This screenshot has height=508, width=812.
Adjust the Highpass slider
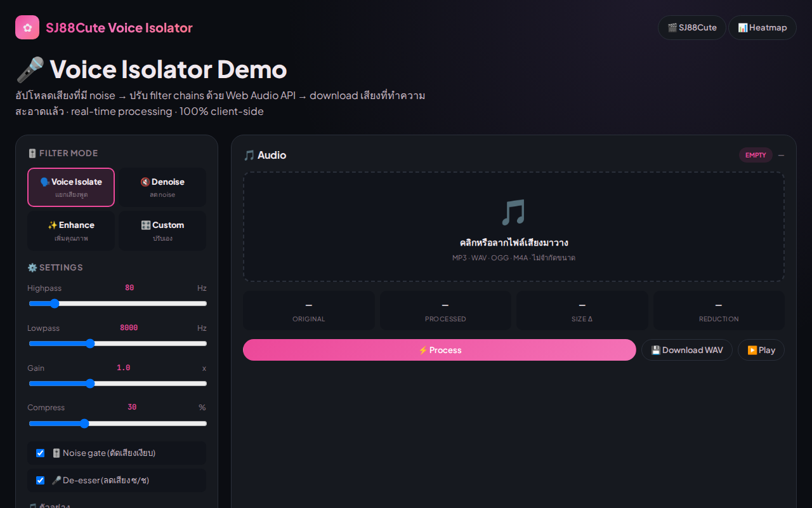(117, 304)
